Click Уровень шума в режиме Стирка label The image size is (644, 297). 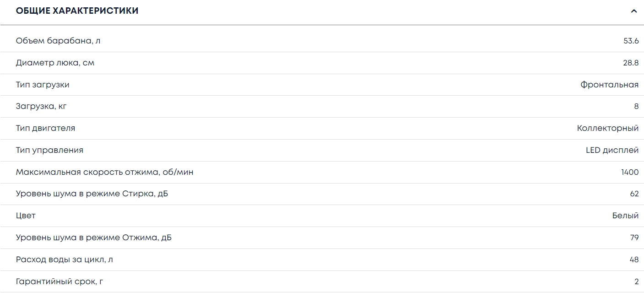[x=92, y=194]
